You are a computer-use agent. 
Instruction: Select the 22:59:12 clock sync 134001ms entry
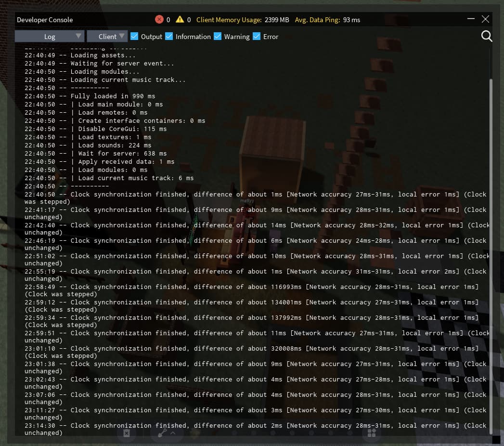[252, 306]
